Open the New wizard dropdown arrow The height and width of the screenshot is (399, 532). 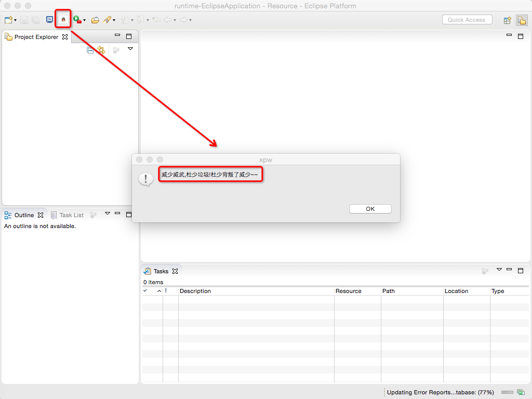pyautogui.click(x=15, y=20)
